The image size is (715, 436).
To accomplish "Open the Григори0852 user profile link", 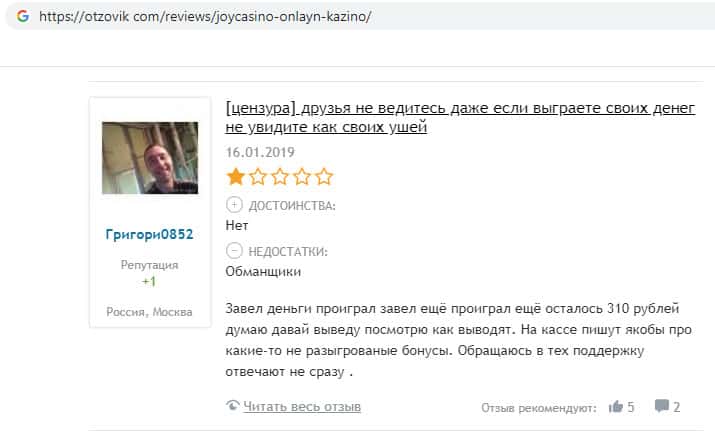I will [x=150, y=234].
